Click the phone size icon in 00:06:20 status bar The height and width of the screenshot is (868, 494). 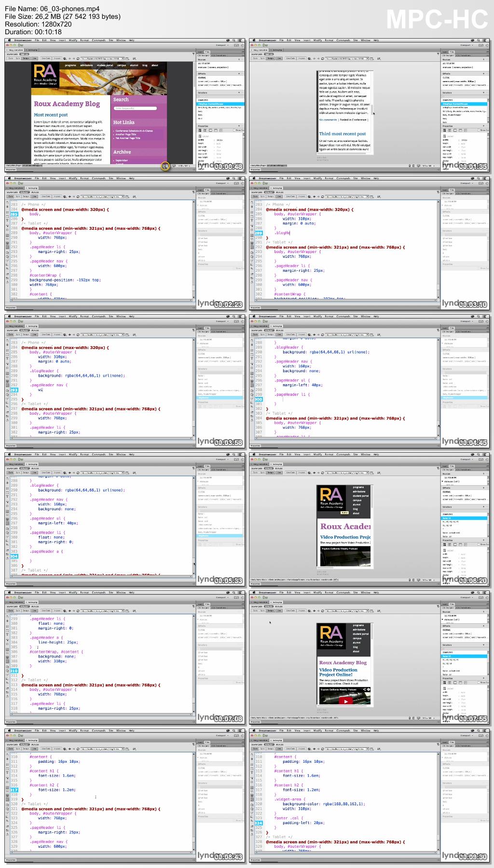410,580
